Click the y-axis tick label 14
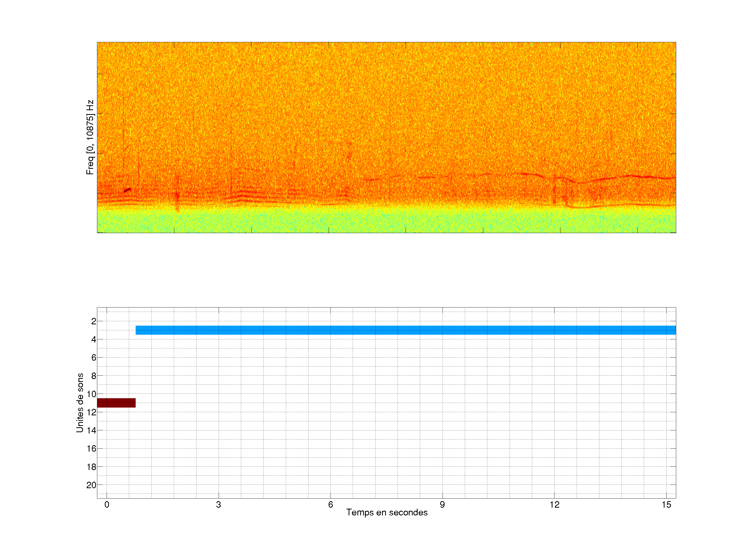 pyautogui.click(x=91, y=430)
